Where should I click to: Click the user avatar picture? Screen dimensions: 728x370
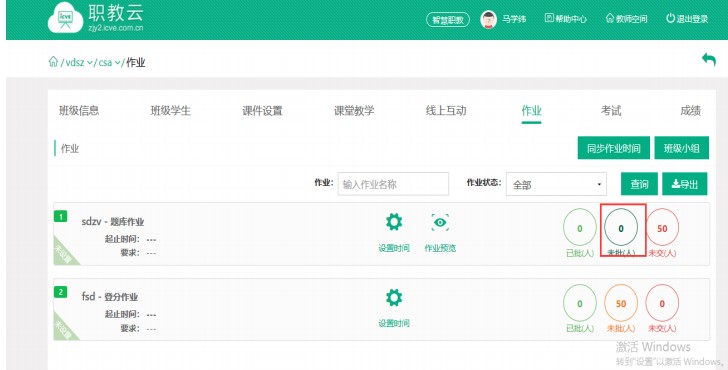(x=488, y=19)
